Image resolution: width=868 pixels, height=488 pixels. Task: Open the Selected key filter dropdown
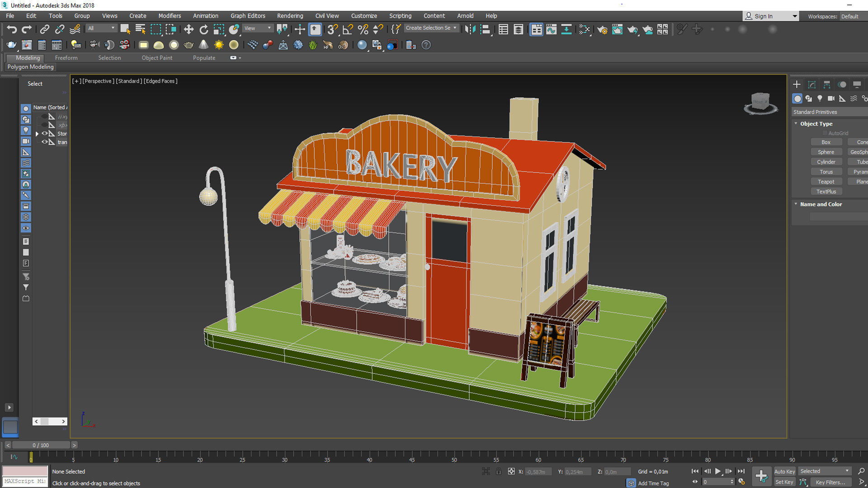pyautogui.click(x=825, y=471)
